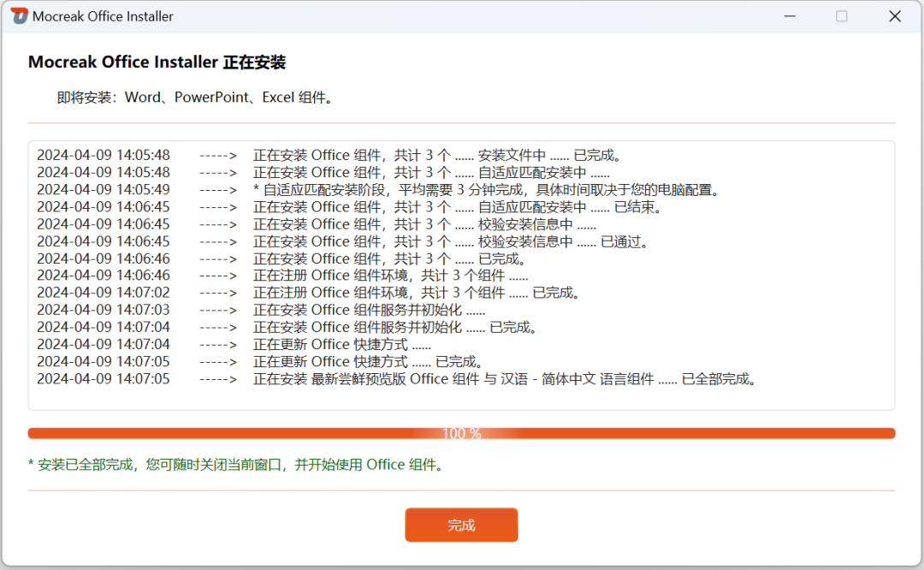Click the heading "Mocreak Office Installer 正在安装"
This screenshot has width=924, height=570.
(157, 62)
